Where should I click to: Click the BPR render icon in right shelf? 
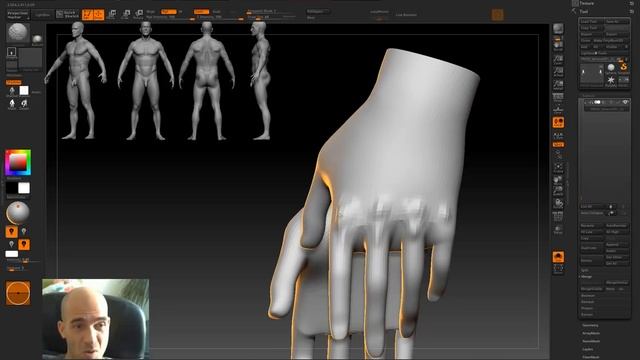[x=558, y=29]
